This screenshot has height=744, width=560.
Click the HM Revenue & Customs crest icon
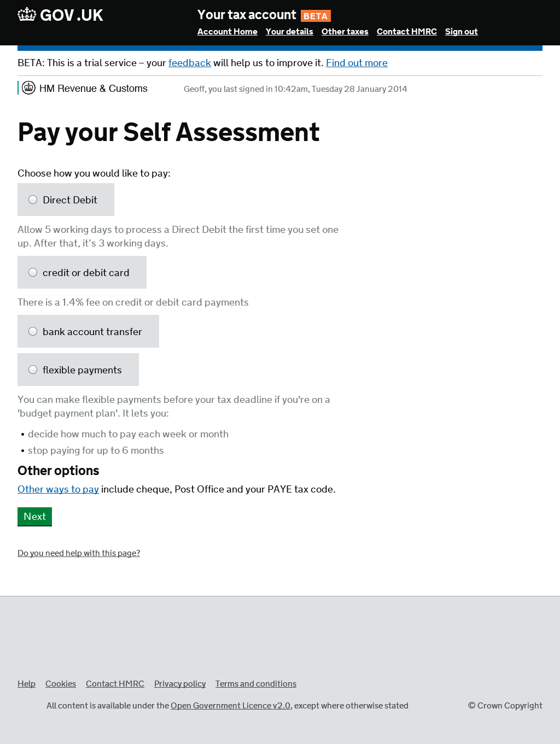[x=28, y=88]
